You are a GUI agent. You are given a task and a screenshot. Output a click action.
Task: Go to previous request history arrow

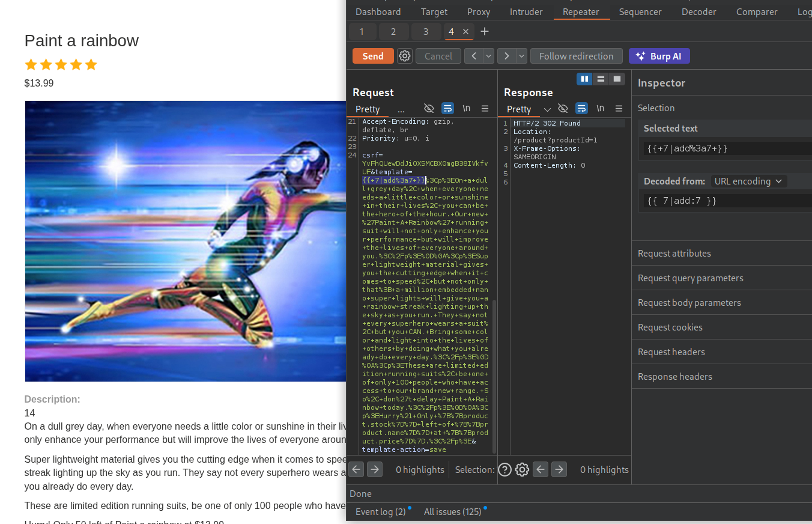[x=473, y=56]
